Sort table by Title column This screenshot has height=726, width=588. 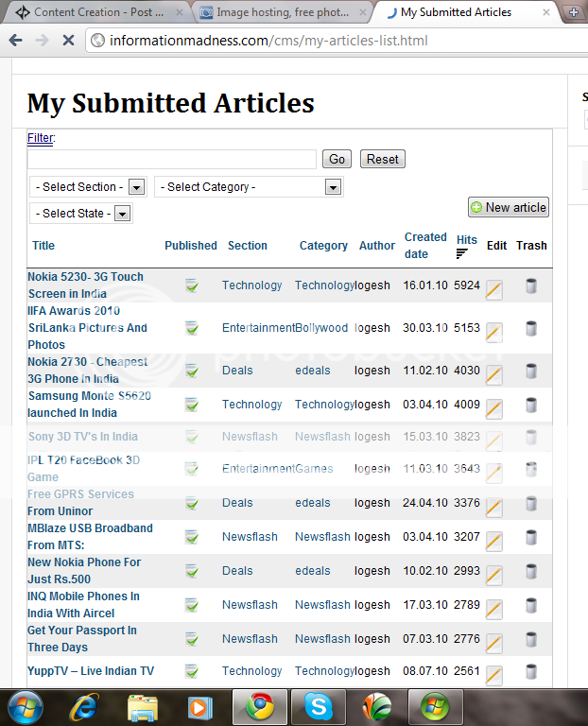click(x=43, y=246)
